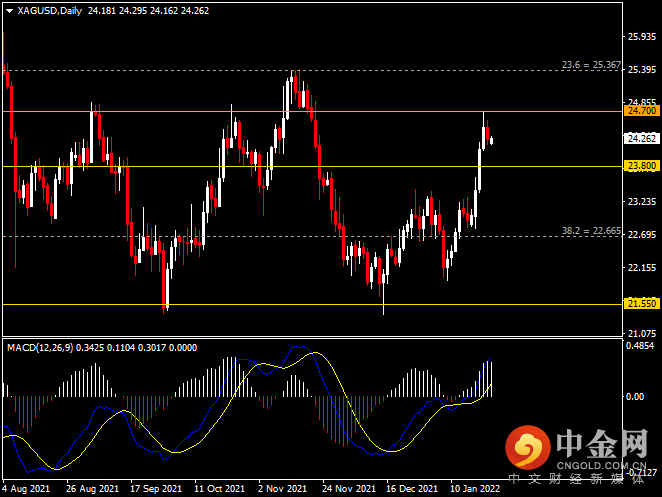
Task: Select the 21.550 yellow price label
Action: pyautogui.click(x=642, y=304)
